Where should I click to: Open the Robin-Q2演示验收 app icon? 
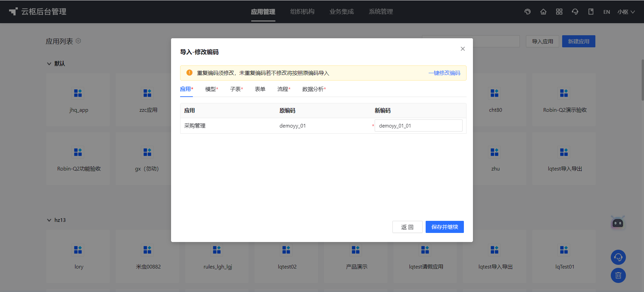coord(564,93)
